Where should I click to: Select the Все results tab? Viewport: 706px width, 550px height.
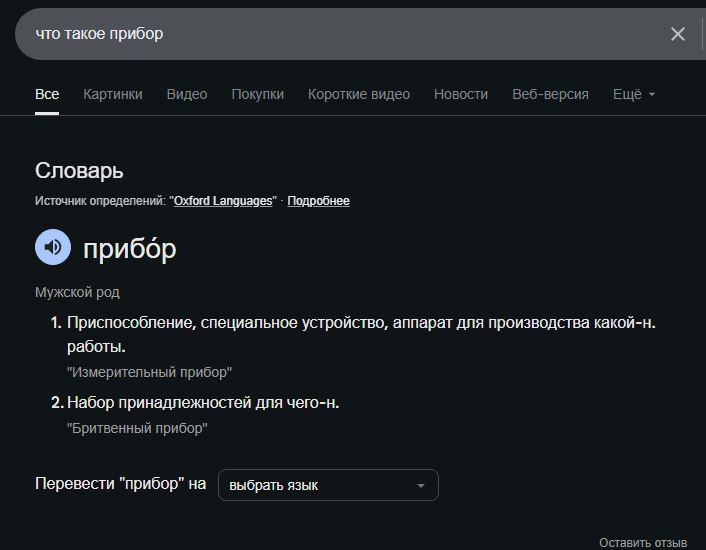coord(47,94)
